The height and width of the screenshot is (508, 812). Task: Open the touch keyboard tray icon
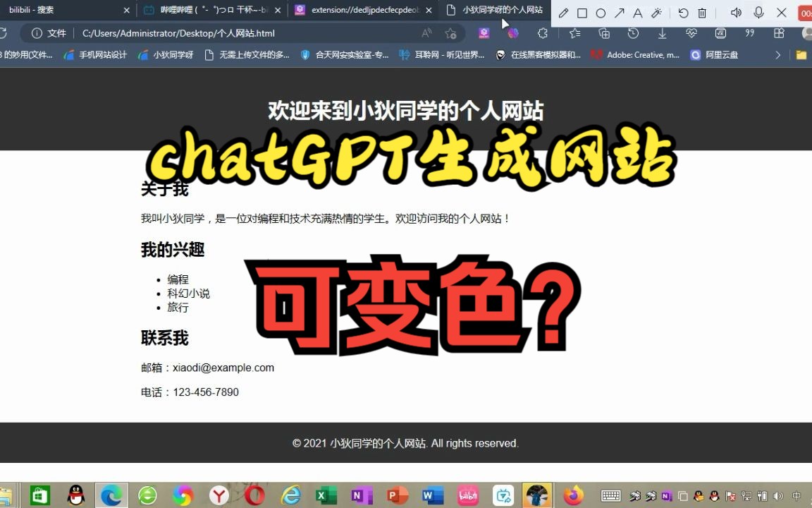611,496
